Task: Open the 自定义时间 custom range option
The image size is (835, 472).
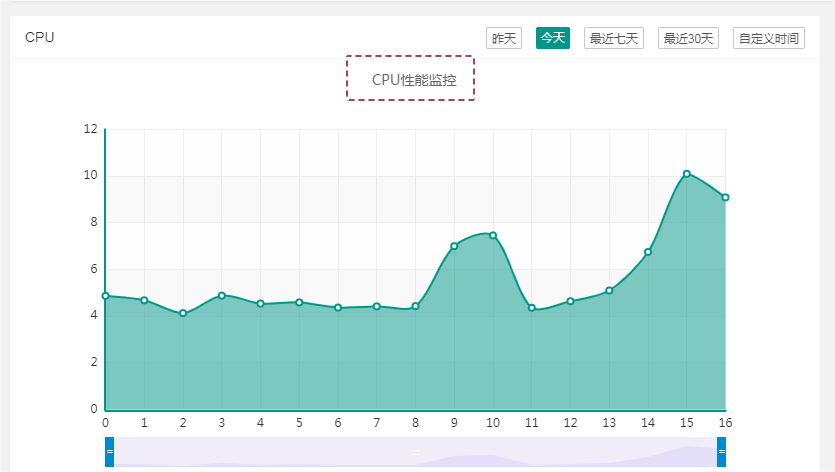Action: tap(768, 38)
